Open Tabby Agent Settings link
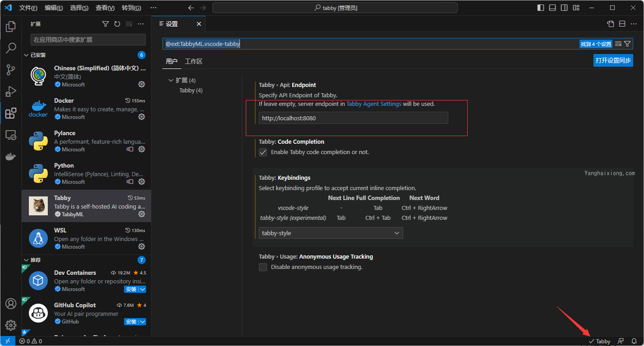Screen dimensions: 644x346 (374, 104)
